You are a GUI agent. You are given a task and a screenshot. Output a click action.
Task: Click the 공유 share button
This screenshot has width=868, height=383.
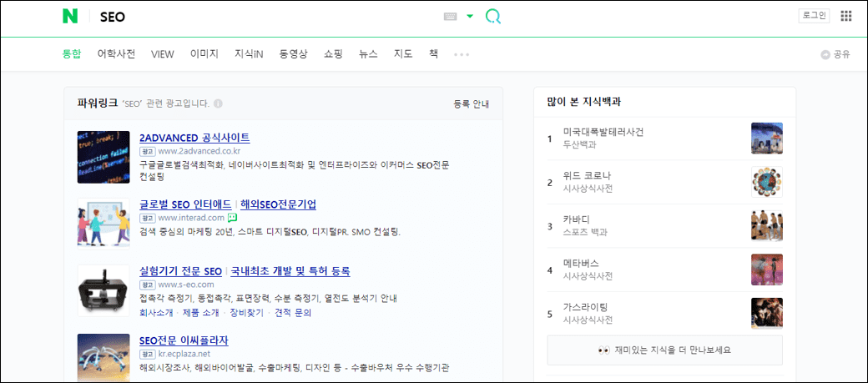click(x=835, y=54)
